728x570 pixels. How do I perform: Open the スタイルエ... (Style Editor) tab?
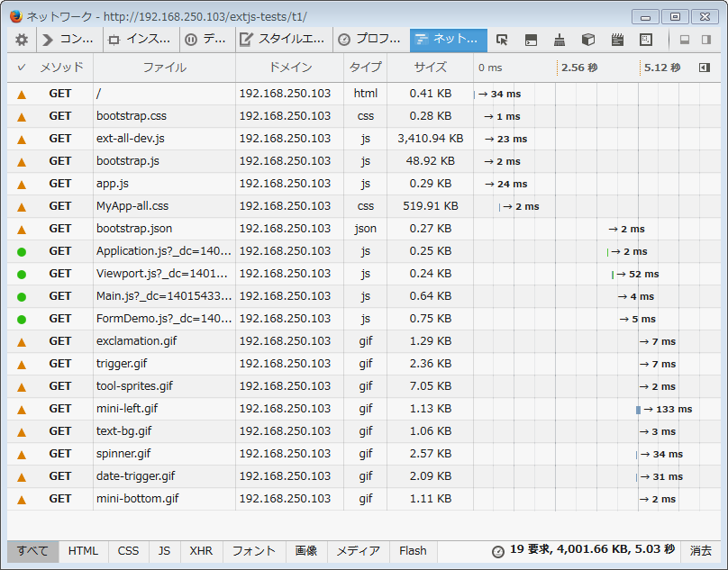(283, 40)
